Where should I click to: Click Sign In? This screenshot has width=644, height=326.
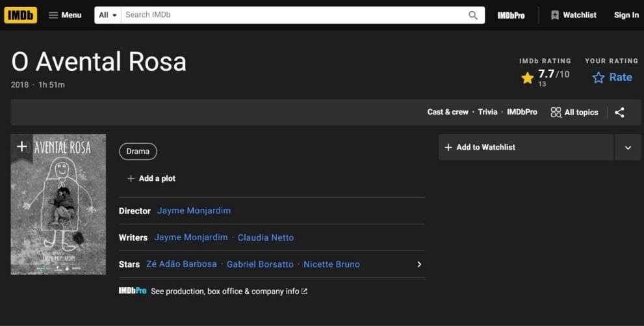[x=626, y=15]
